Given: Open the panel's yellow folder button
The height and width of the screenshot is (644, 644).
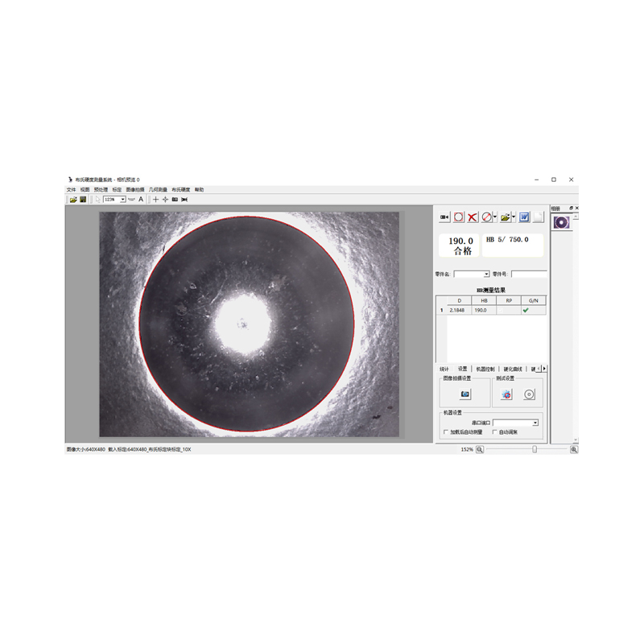Looking at the screenshot, I should [x=506, y=217].
